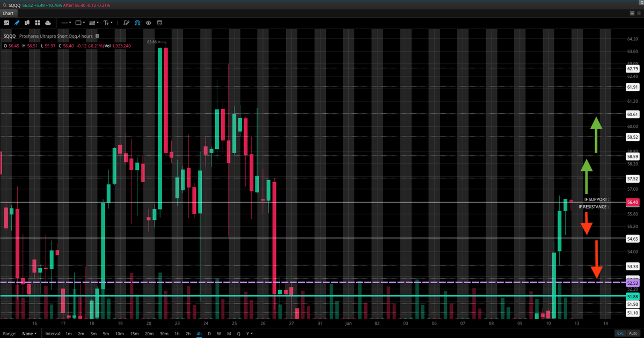This screenshot has width=644, height=338.
Task: Toggle extended hours Ext. button
Action: pyautogui.click(x=620, y=334)
